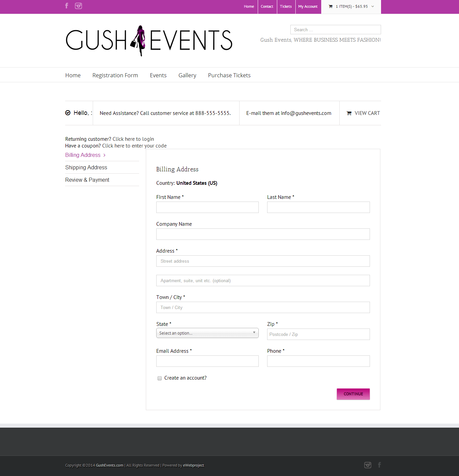459x476 pixels.
Task: Go to the Registration Form page
Action: pyautogui.click(x=115, y=75)
